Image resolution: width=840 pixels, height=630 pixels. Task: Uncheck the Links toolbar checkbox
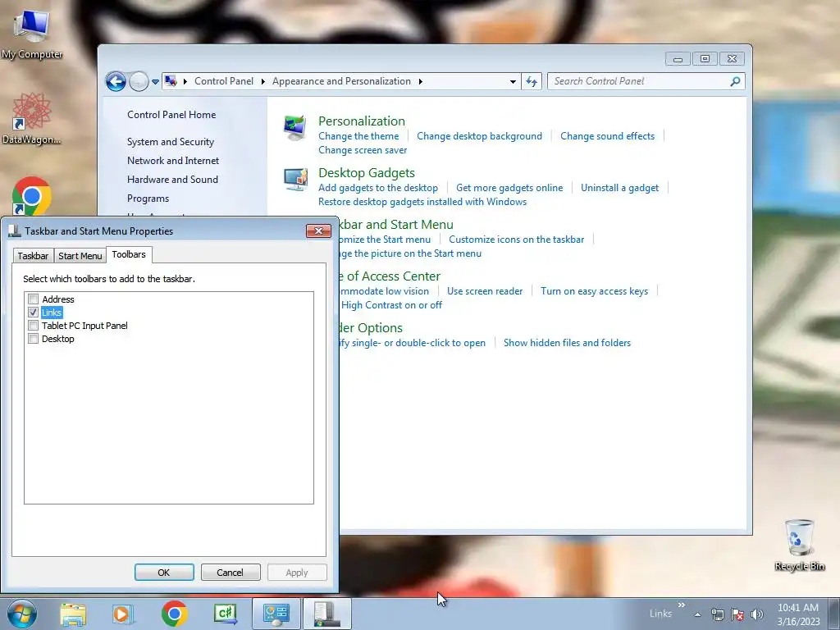coord(33,313)
